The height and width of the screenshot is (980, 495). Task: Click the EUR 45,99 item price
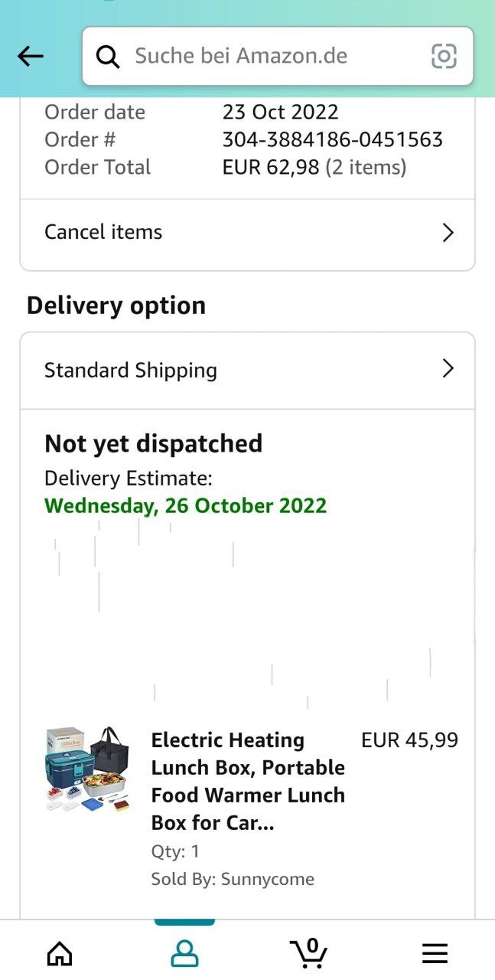409,740
